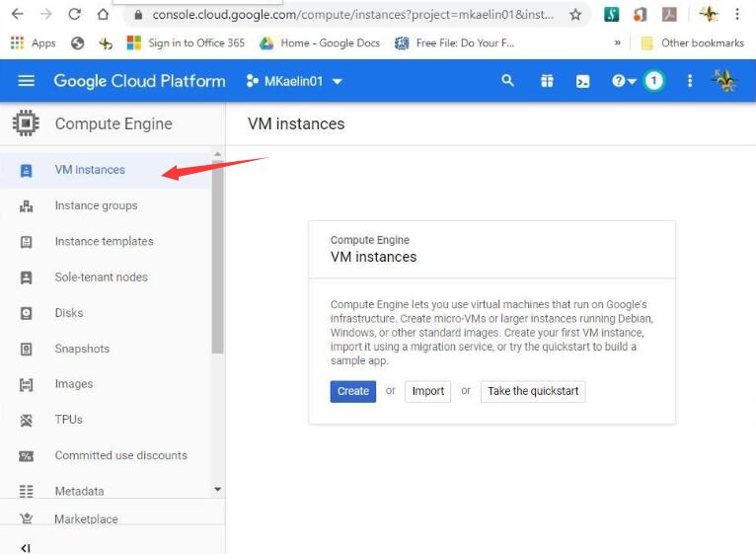Click sidebar scrollbar down arrow
Viewport: 756px width, 554px height.
[217, 490]
